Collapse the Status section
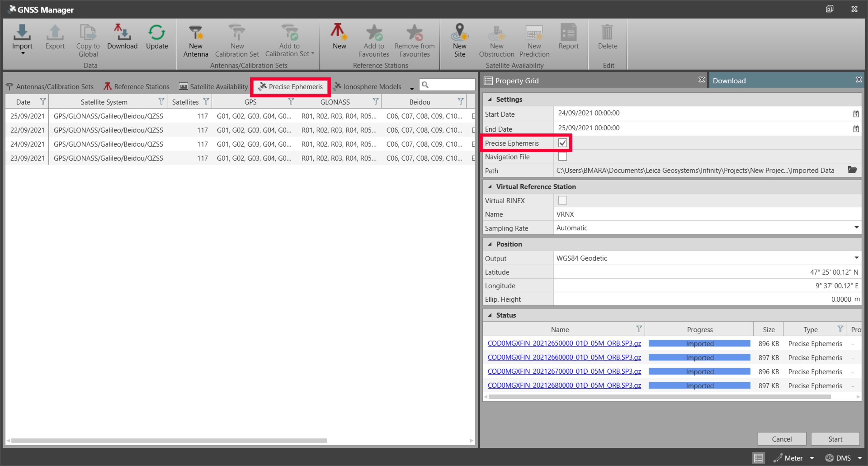This screenshot has height=466, width=868. click(490, 315)
